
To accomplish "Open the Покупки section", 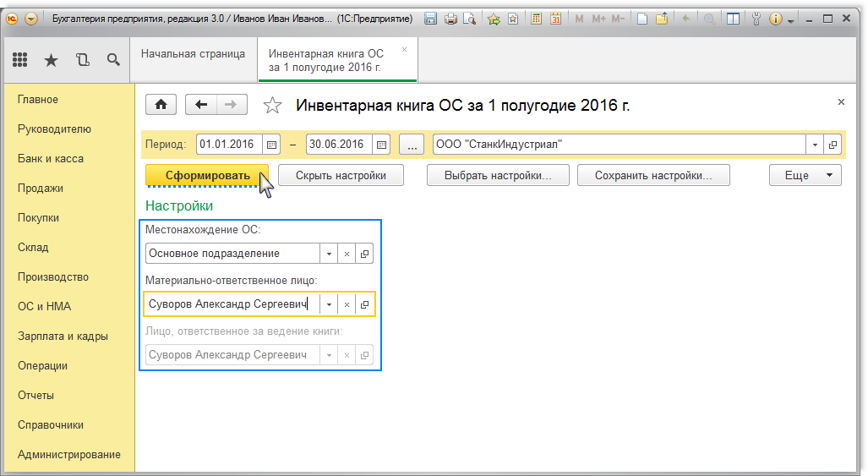I will pyautogui.click(x=38, y=218).
